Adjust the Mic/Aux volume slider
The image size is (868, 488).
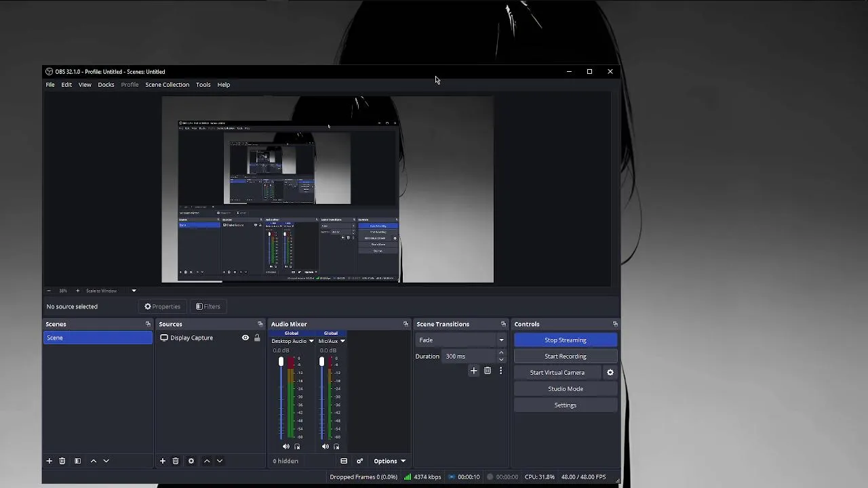321,399
